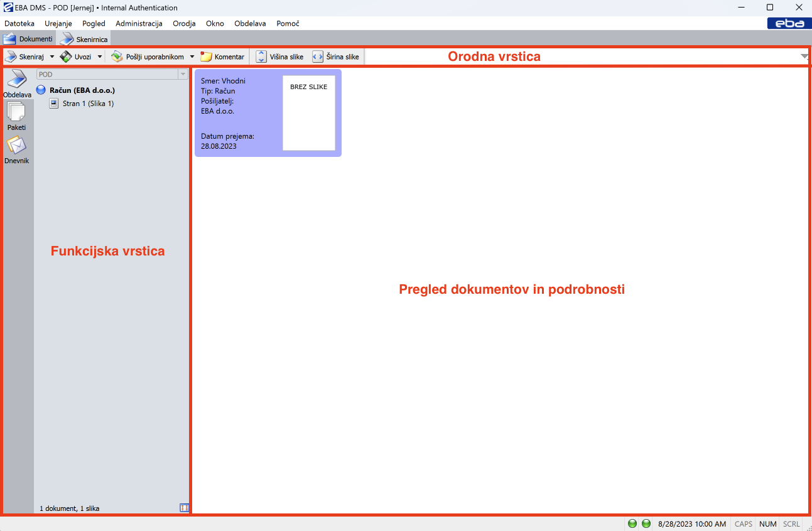The width and height of the screenshot is (812, 531).
Task: Add a comment with Komentar button
Action: click(x=222, y=56)
